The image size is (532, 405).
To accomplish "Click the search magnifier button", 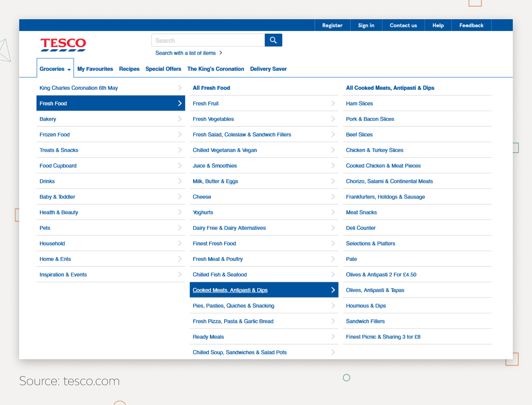I will [x=273, y=40].
